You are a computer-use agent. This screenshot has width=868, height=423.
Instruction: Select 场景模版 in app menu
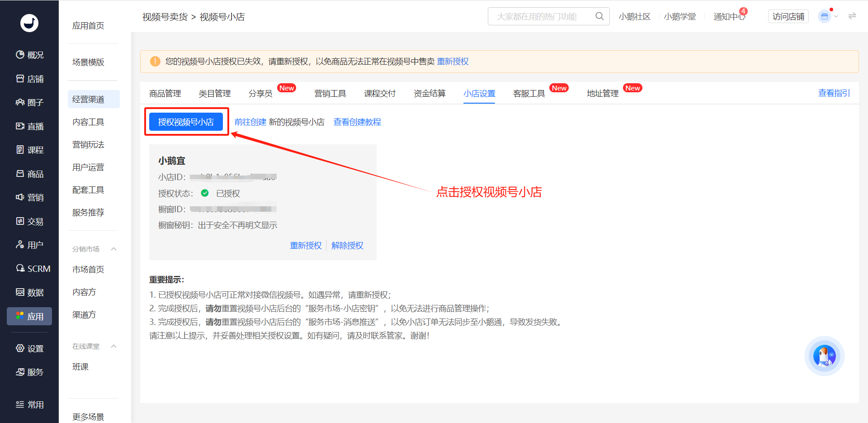[88, 62]
